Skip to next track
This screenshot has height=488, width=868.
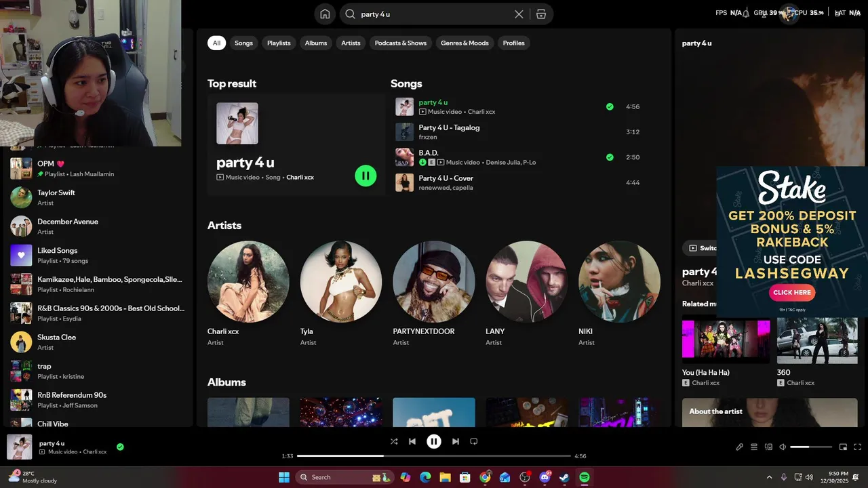(x=456, y=441)
